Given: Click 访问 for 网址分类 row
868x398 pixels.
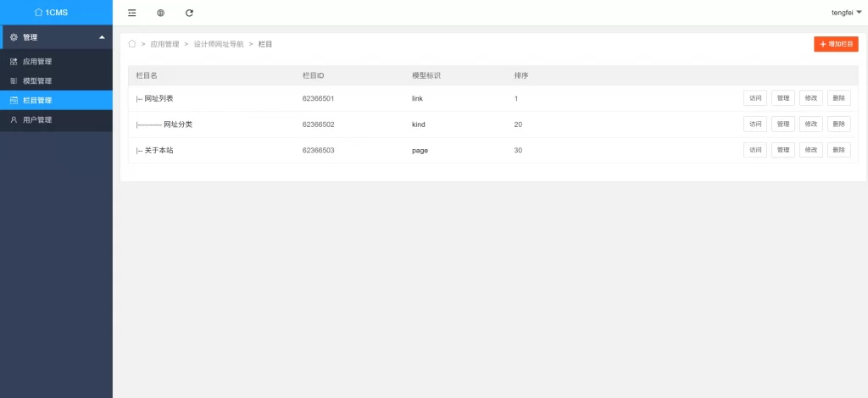Looking at the screenshot, I should [755, 124].
